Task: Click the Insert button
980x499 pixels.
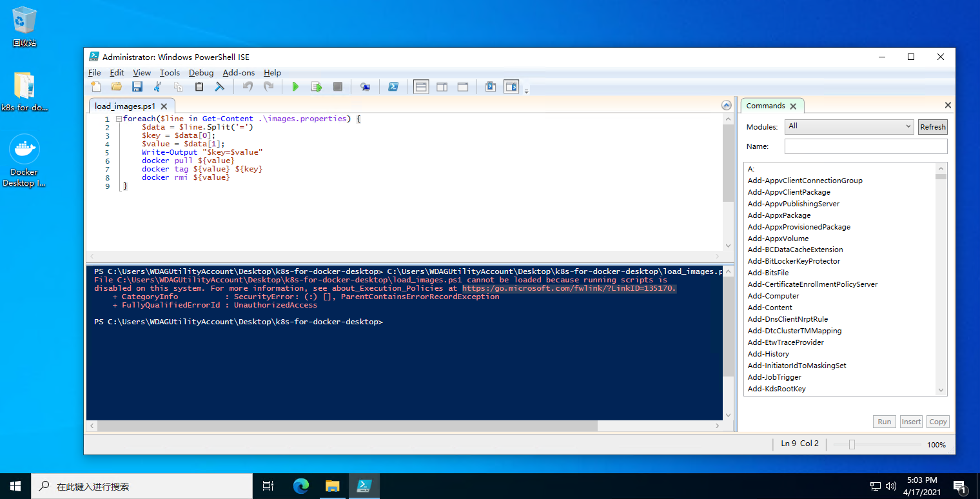Action: (x=911, y=422)
